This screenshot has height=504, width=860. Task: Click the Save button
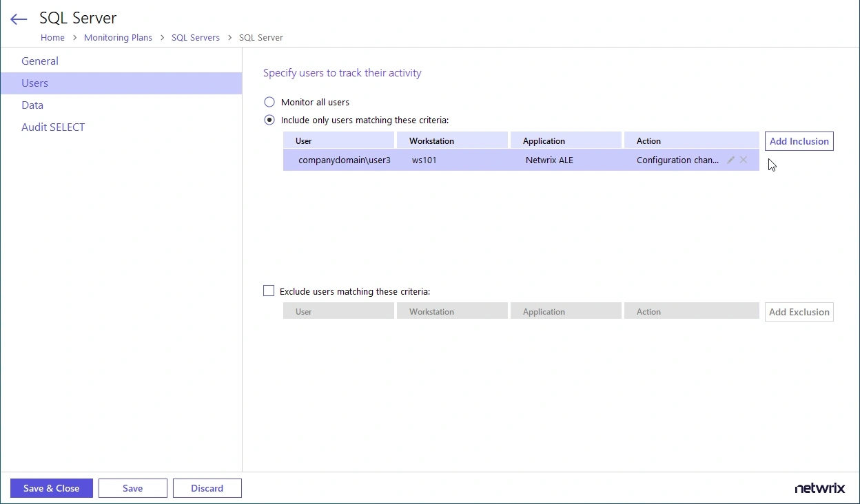point(132,487)
